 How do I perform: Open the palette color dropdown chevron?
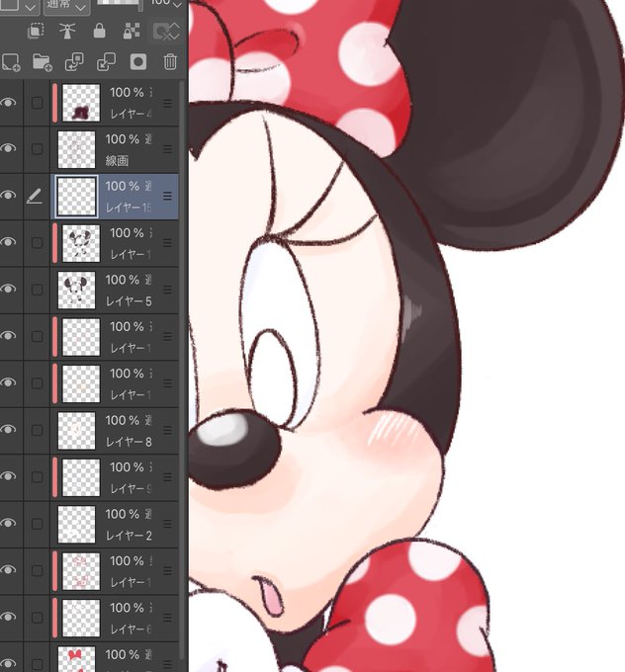[30, 7]
